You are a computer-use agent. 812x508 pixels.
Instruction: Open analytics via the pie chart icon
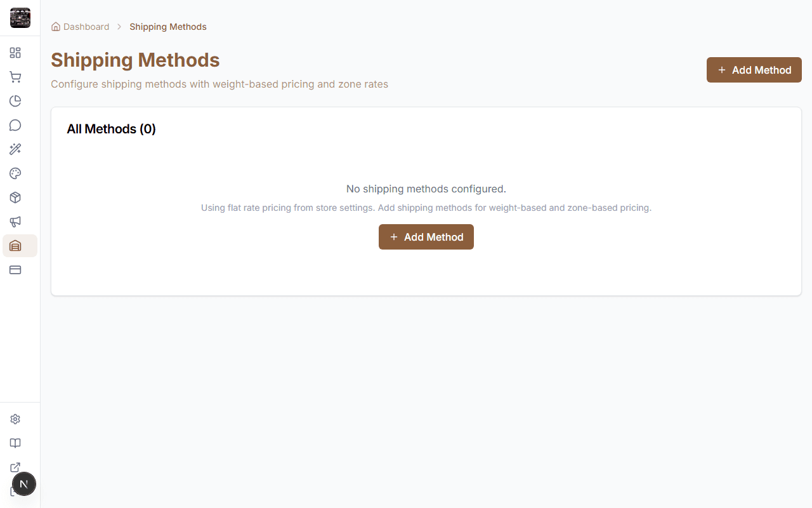point(15,101)
